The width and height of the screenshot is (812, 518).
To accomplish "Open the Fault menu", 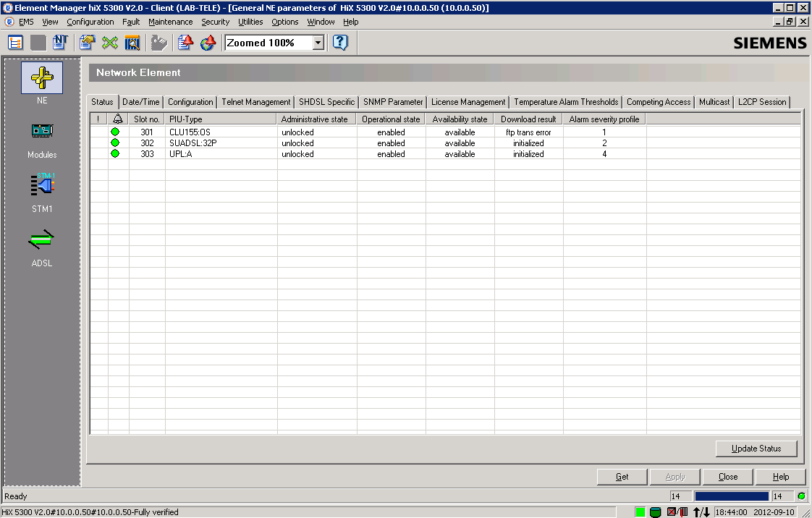I will 131,22.
